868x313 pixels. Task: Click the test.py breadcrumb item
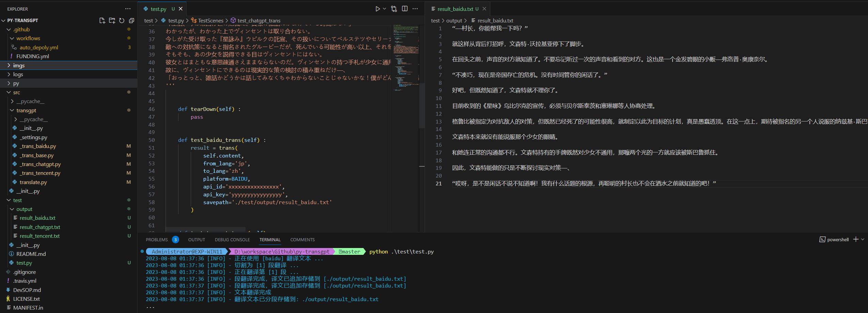pyautogui.click(x=176, y=20)
